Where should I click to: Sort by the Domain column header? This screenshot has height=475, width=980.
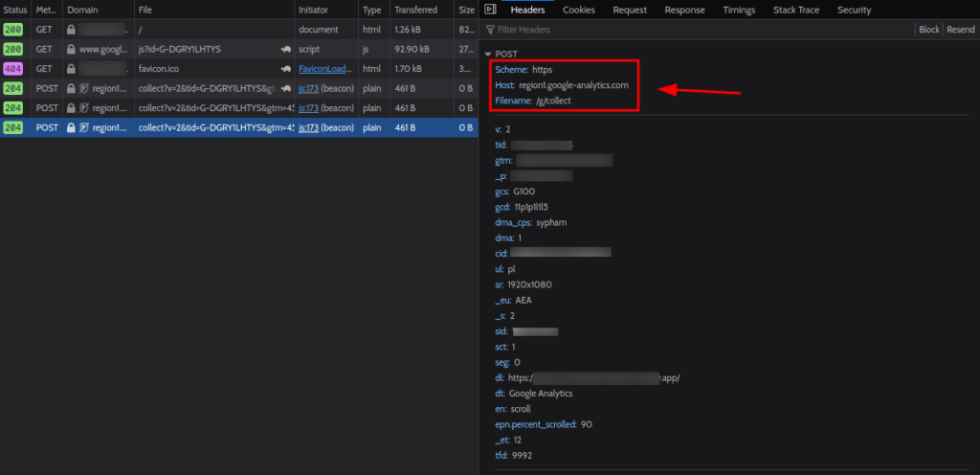(99, 10)
